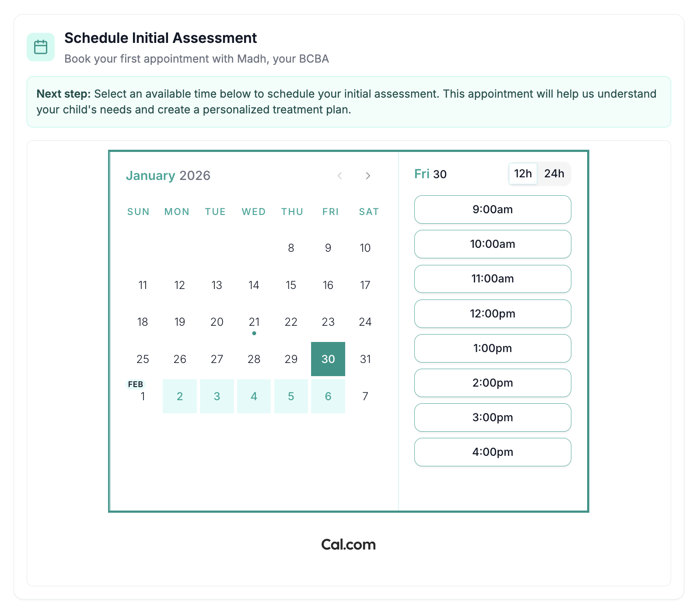Open the Cal.com logo link

coord(348,544)
